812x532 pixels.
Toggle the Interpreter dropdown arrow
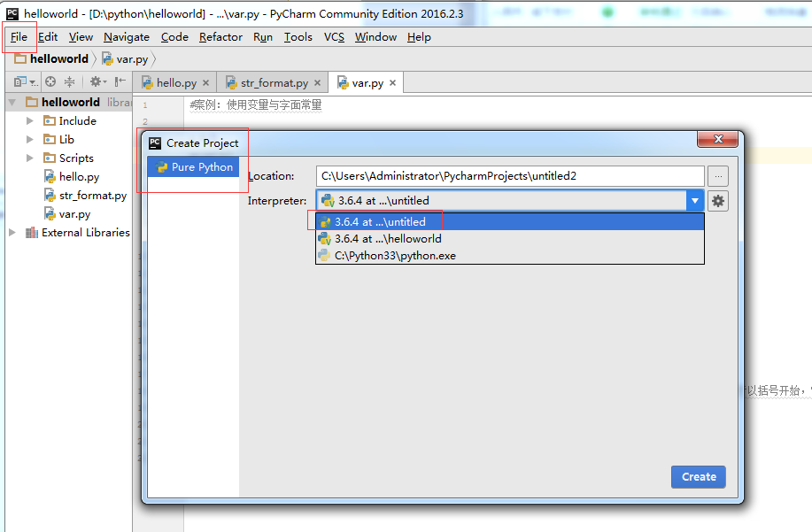[x=695, y=201]
